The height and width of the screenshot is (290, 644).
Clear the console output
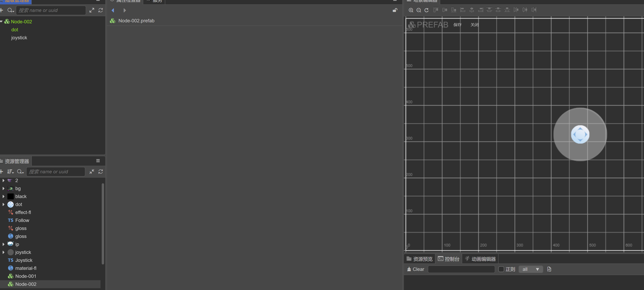click(415, 269)
